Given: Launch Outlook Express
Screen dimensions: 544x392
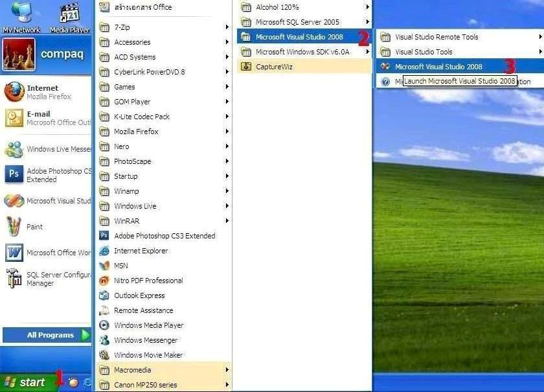Looking at the screenshot, I should click(163, 295).
